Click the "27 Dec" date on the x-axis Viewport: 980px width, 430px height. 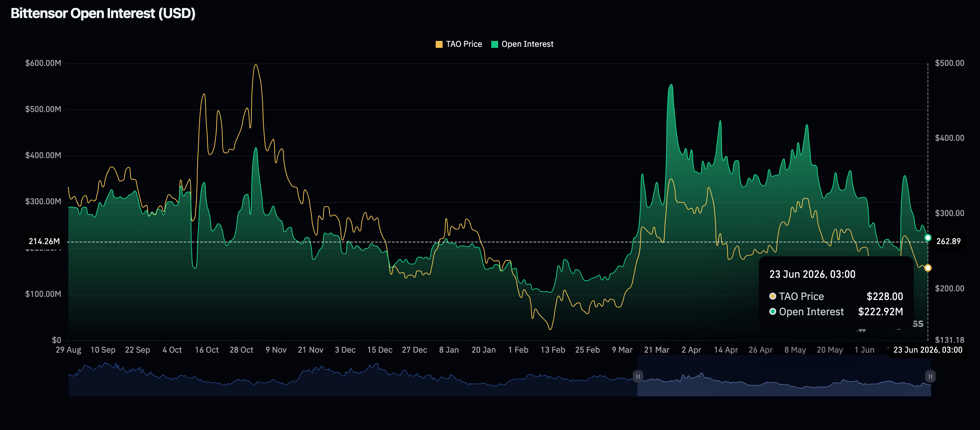click(x=414, y=350)
